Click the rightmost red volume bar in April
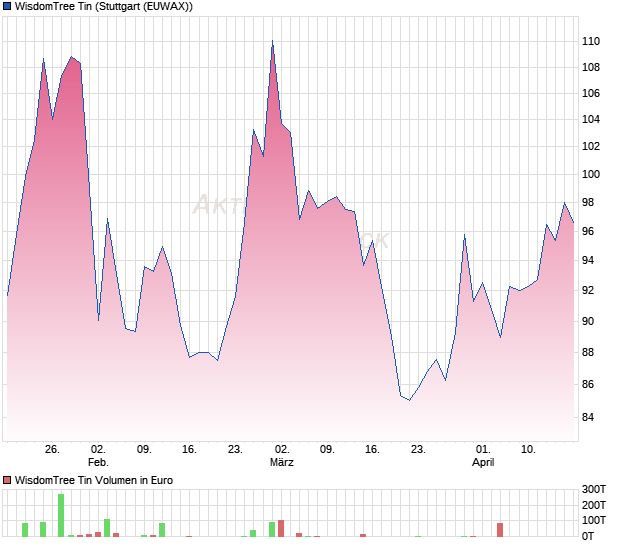 500,530
